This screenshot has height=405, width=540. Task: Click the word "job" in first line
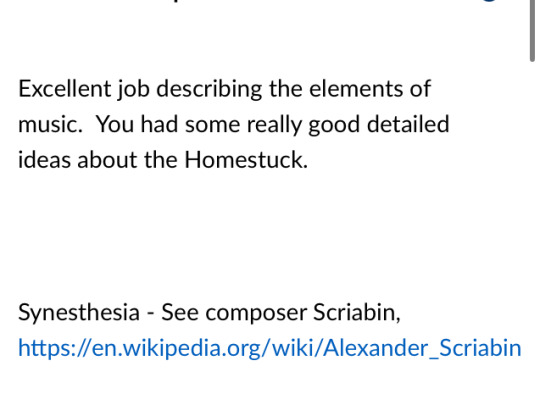click(134, 90)
